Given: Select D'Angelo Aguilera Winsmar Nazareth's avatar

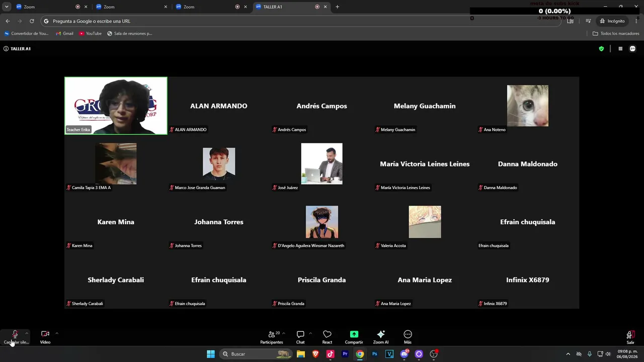Looking at the screenshot, I should (321, 222).
